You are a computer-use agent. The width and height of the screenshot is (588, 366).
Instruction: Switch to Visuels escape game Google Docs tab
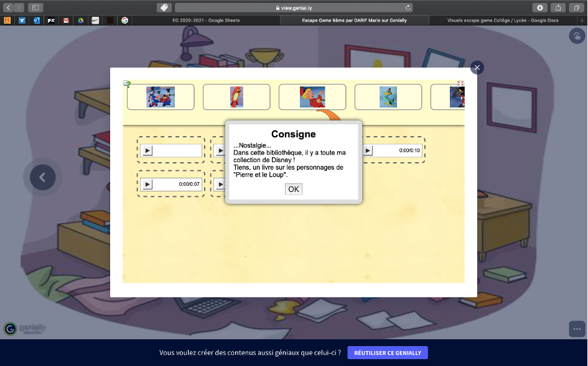click(503, 21)
